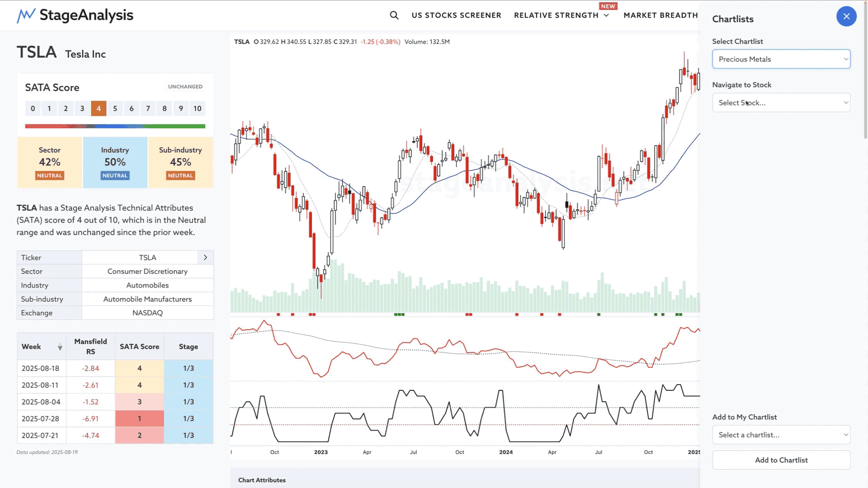868x488 pixels.
Task: Open the Navigate to Stock dropdown
Action: (781, 103)
